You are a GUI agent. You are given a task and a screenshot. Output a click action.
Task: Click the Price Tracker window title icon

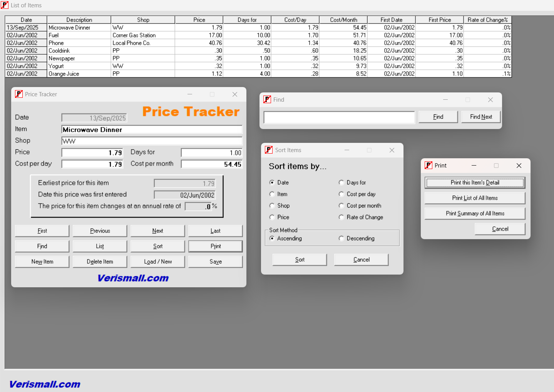pos(19,94)
